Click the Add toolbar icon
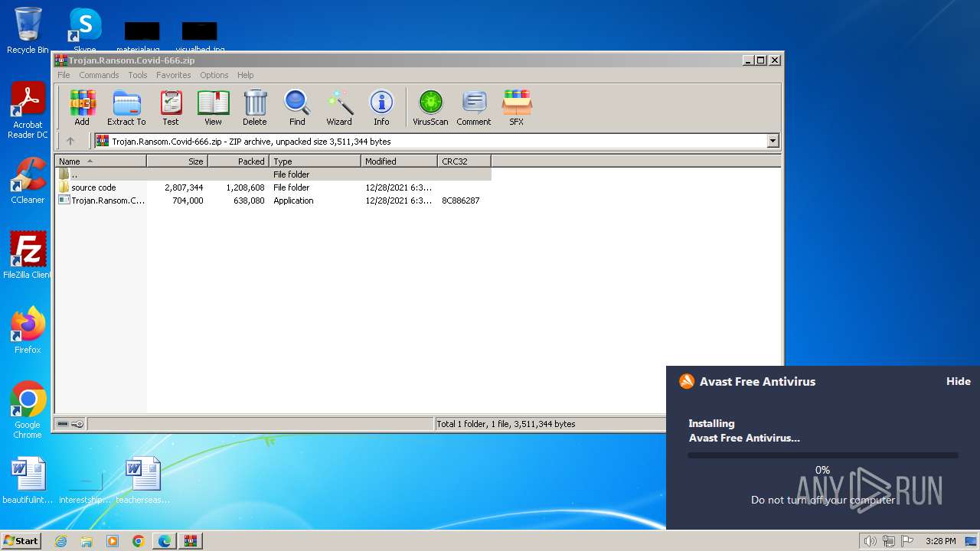This screenshot has width=980, height=551. click(x=82, y=107)
